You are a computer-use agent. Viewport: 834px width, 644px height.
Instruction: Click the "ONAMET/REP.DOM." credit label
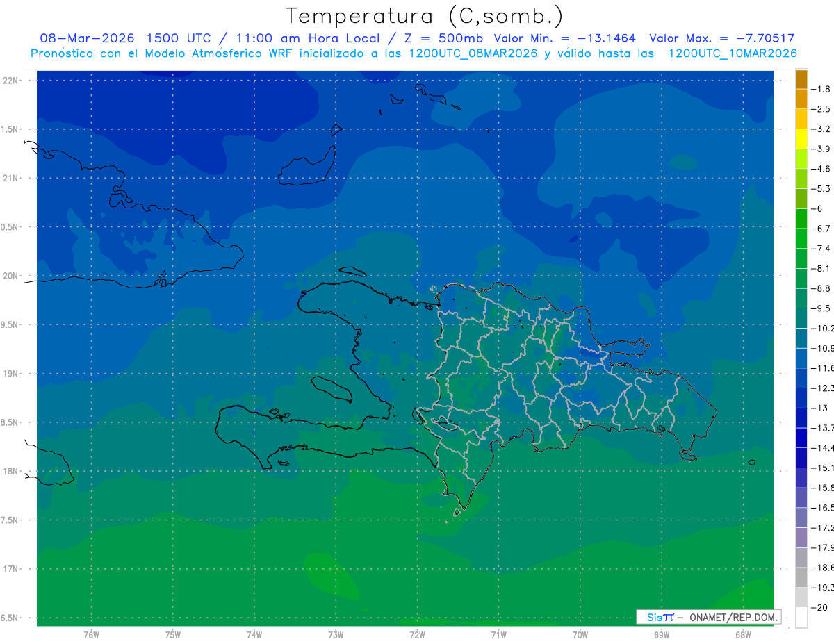[x=733, y=617]
